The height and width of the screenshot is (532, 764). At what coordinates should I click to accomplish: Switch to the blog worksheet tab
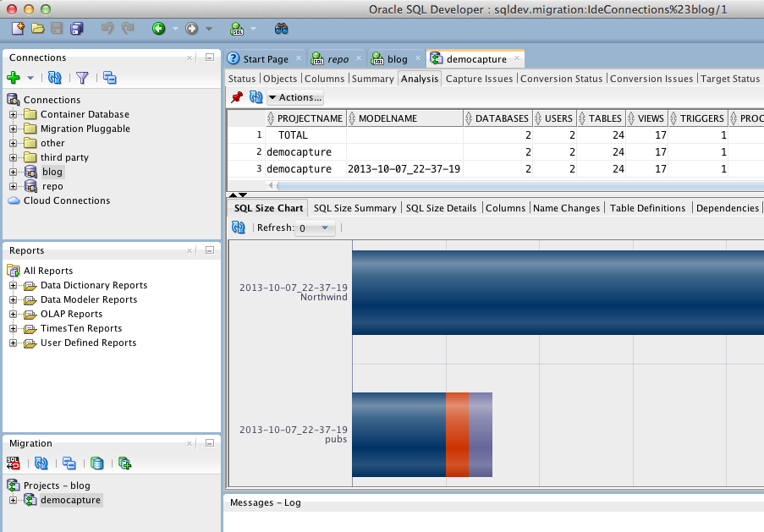397,59
